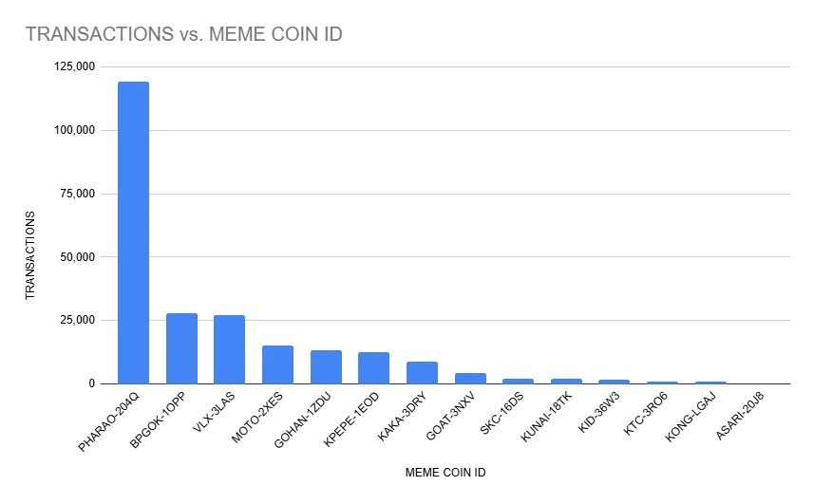The width and height of the screenshot is (814, 504).
Task: Select the GOAT-3NXV bar
Action: tap(470, 379)
